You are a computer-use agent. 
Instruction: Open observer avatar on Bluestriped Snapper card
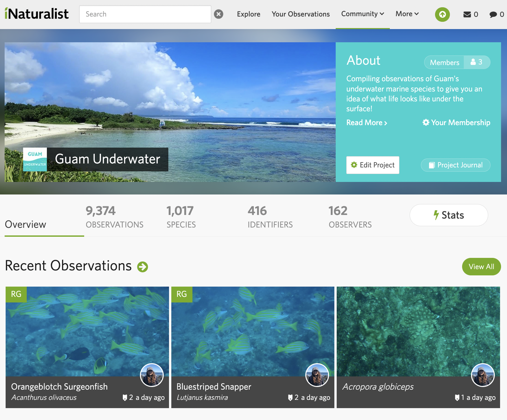coord(317,375)
